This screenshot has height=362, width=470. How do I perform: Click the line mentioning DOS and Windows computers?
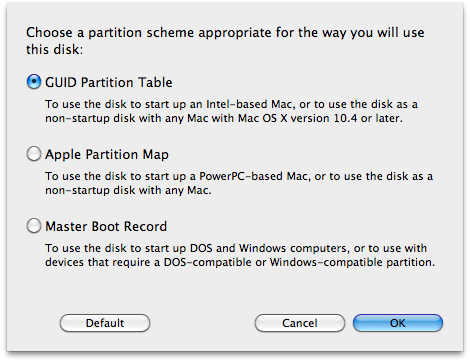(x=236, y=248)
